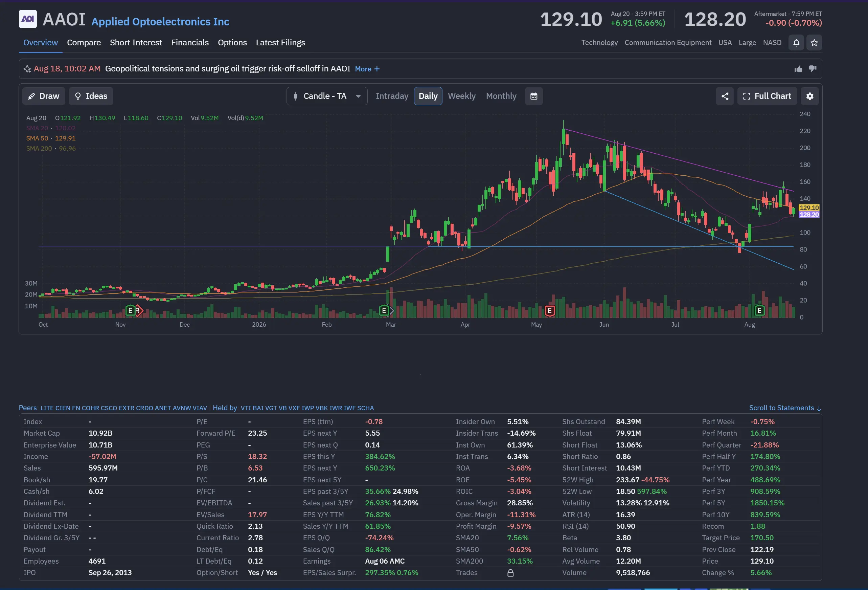
Task: Open the Compare tab
Action: pos(84,43)
